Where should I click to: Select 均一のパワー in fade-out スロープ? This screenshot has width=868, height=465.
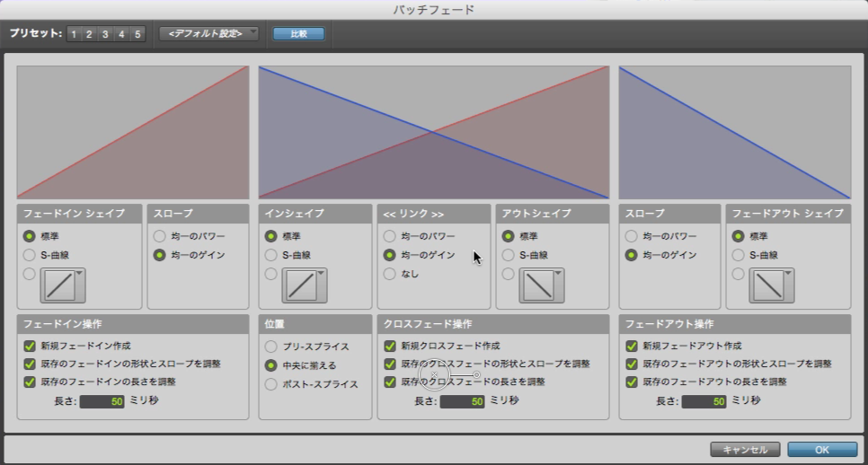pos(631,236)
